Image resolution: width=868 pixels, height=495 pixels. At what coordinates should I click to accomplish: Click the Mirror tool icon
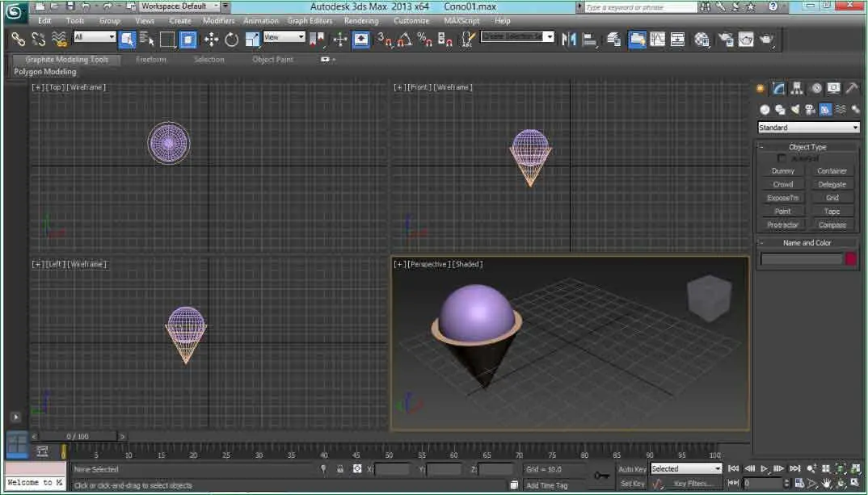click(x=568, y=40)
